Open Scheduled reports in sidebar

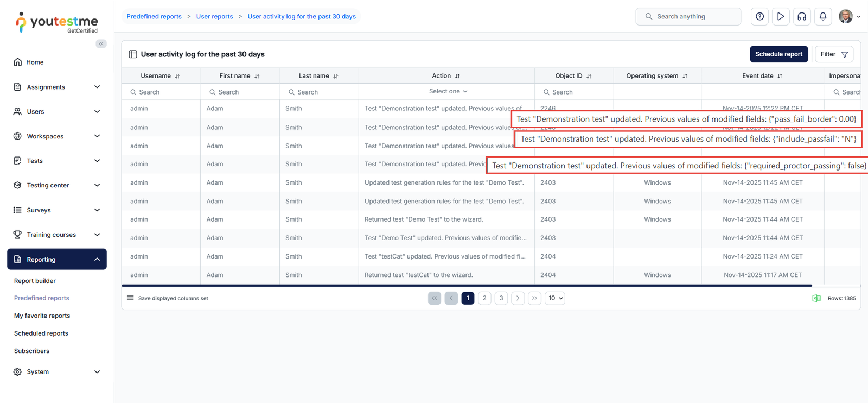pyautogui.click(x=41, y=333)
